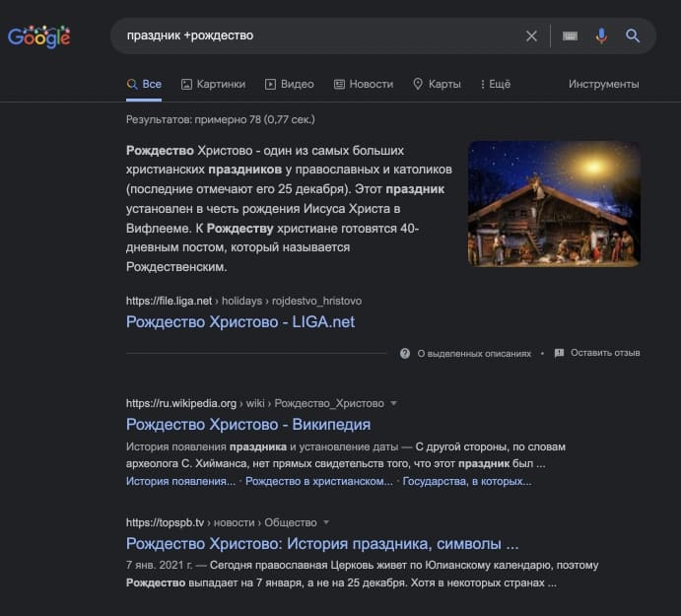Click the Карты tab map pin icon

coord(418,85)
